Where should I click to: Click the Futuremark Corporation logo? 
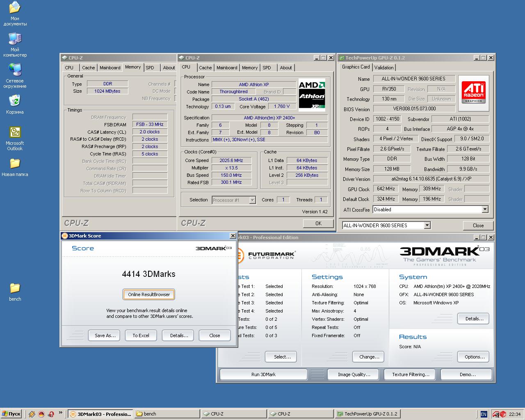pyautogui.click(x=266, y=255)
